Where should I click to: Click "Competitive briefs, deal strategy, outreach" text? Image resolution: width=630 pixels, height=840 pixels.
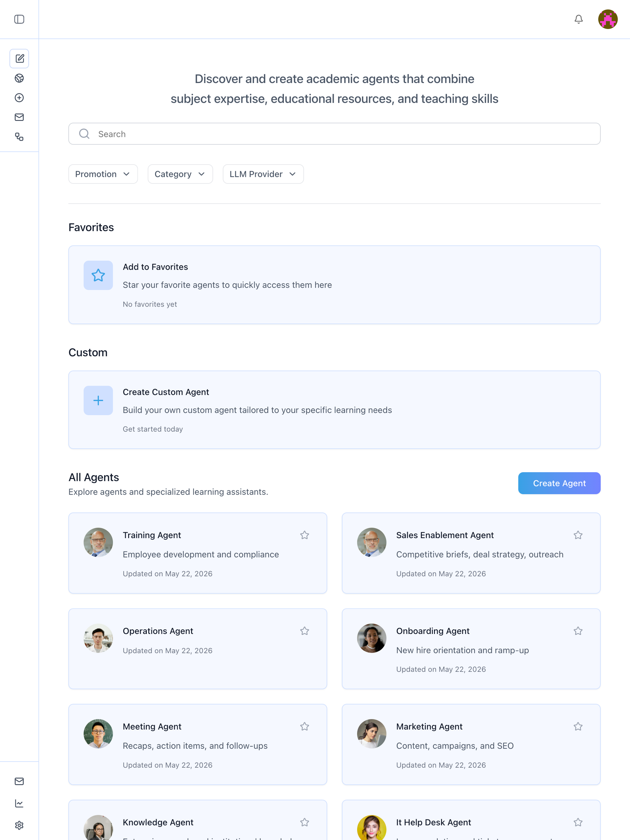click(480, 554)
